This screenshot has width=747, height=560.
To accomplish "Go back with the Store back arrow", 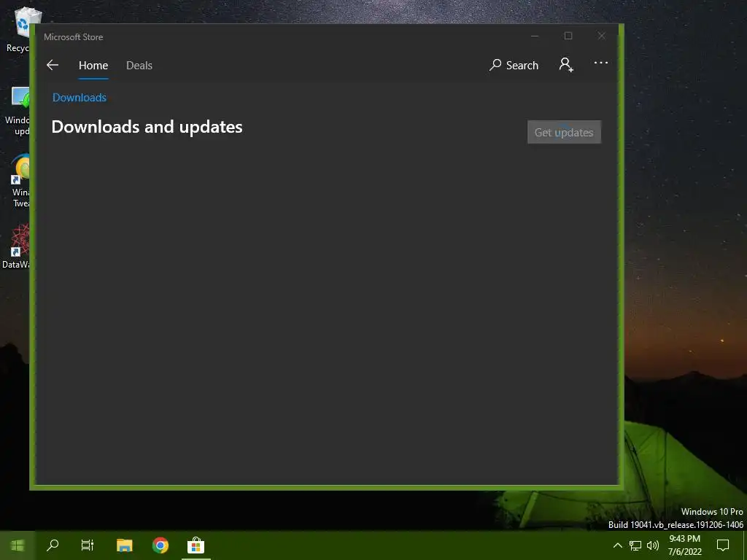I will coord(53,65).
